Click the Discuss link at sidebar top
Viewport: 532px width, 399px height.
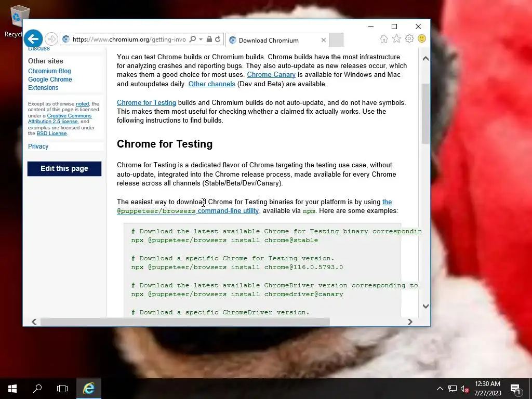tap(38, 49)
